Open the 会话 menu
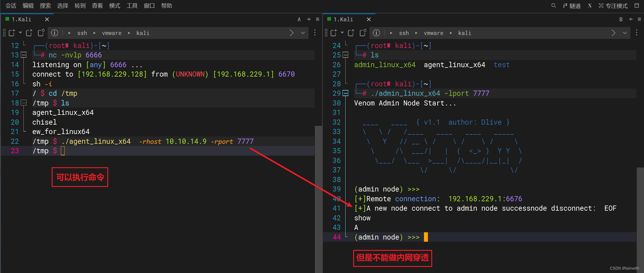The height and width of the screenshot is (273, 644). coord(11,5)
